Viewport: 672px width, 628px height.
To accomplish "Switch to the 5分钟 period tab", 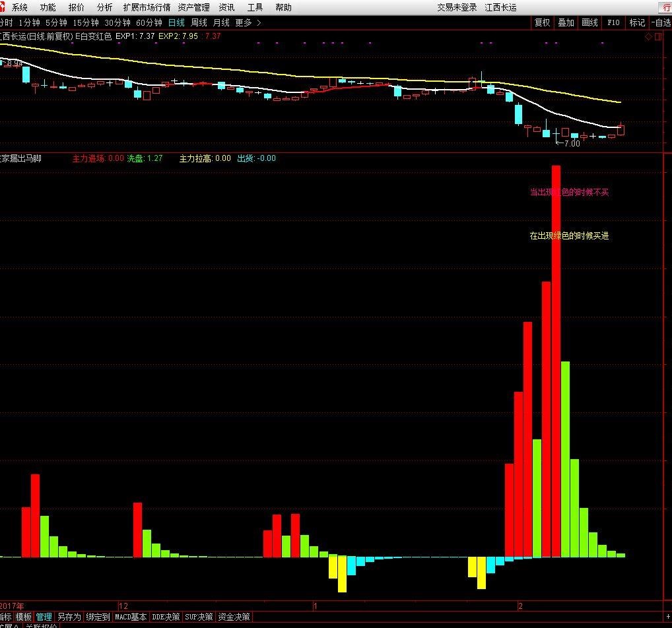I will [x=56, y=22].
